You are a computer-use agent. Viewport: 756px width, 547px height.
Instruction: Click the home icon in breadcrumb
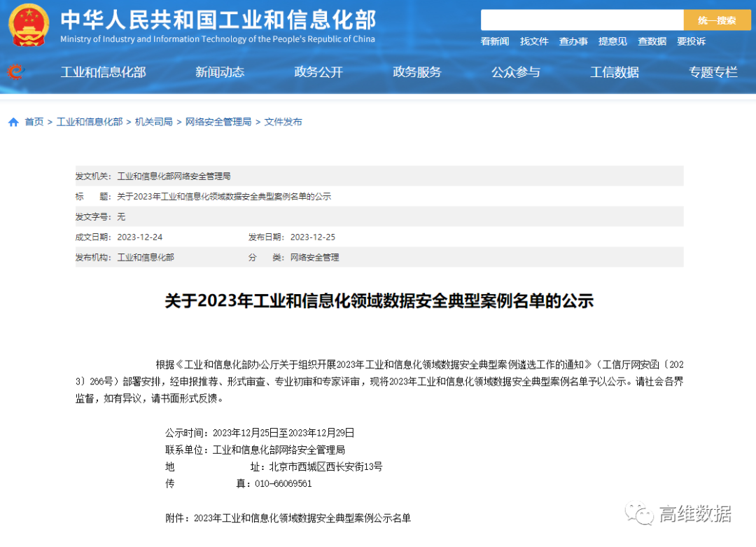pyautogui.click(x=13, y=122)
